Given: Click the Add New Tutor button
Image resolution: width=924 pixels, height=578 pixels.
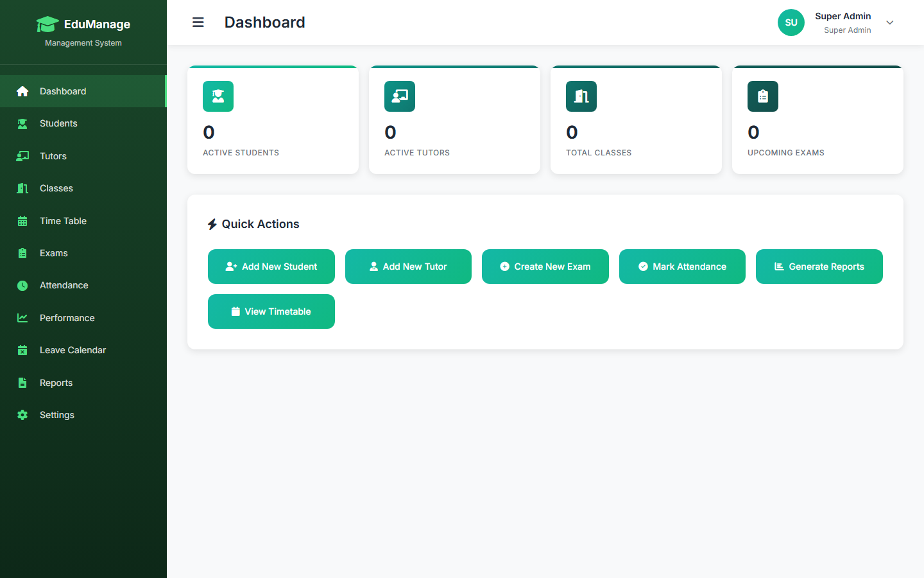Looking at the screenshot, I should pyautogui.click(x=408, y=267).
